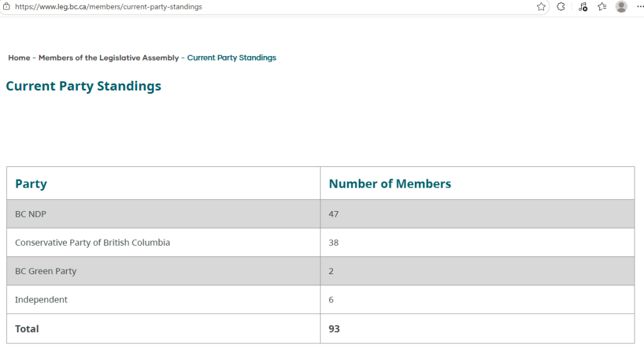The height and width of the screenshot is (356, 644).
Task: Click the BC NDP member count 47
Action: (334, 214)
